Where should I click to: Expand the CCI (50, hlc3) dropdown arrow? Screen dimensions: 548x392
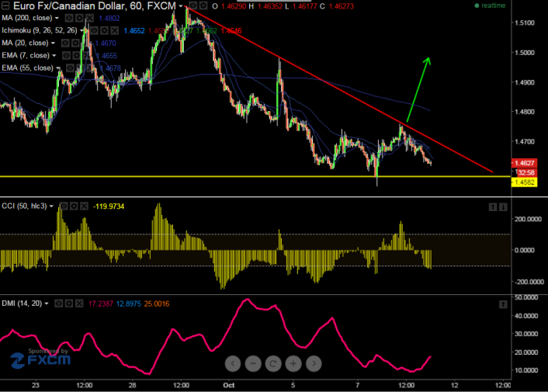pos(51,206)
